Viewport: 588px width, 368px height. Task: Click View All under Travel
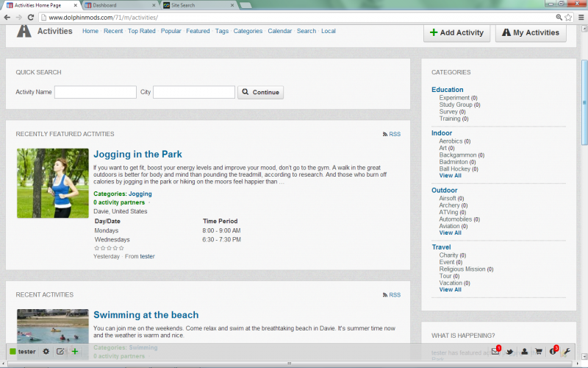coord(451,289)
